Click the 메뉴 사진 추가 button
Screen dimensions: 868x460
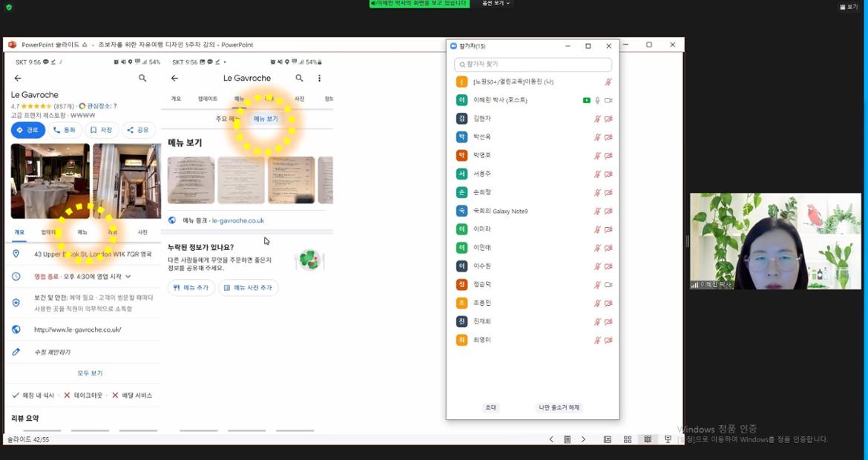click(x=248, y=288)
